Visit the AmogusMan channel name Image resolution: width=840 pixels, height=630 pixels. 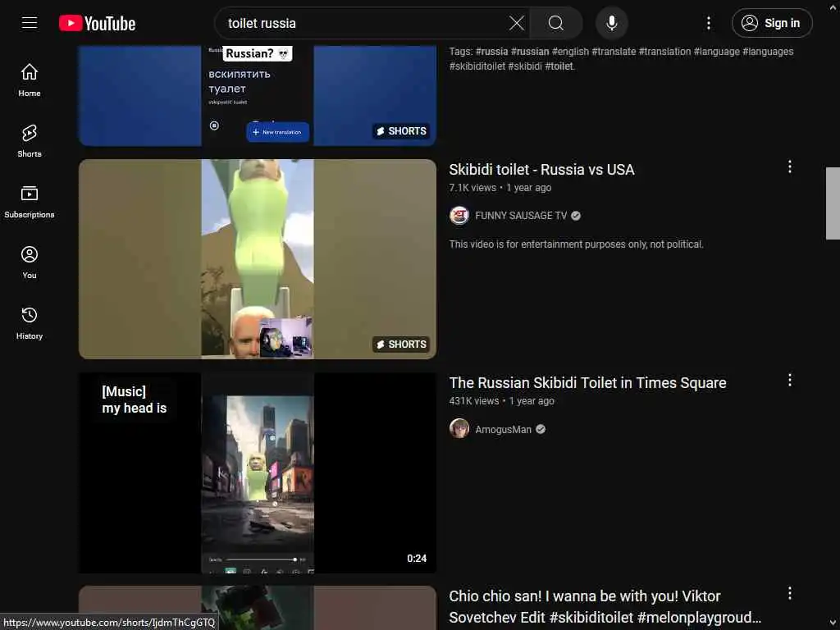click(x=503, y=429)
